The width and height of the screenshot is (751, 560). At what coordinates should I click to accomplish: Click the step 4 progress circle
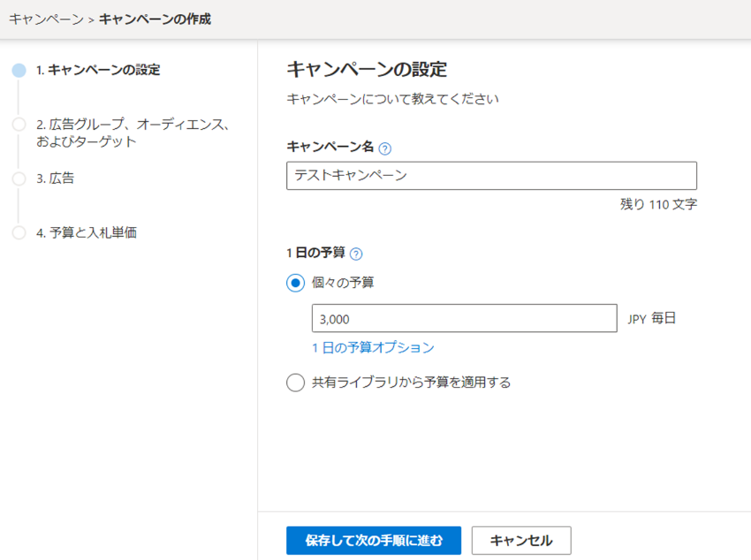(x=19, y=233)
